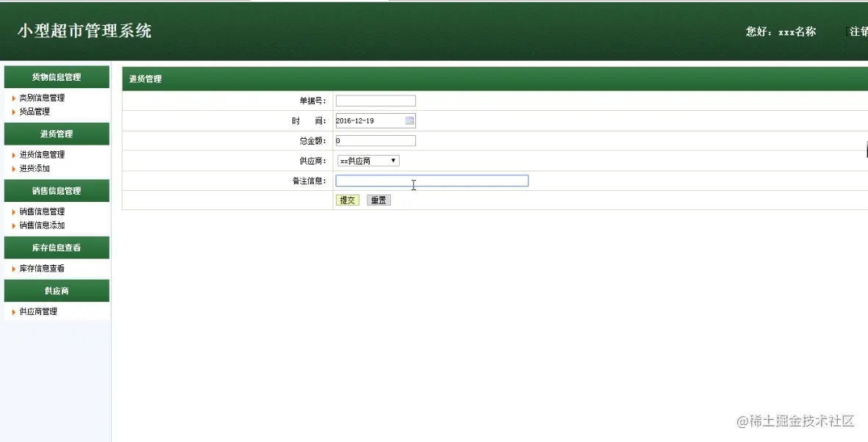Open 货品管理 in the sidebar
Screen dimensions: 868x442
[35, 112]
